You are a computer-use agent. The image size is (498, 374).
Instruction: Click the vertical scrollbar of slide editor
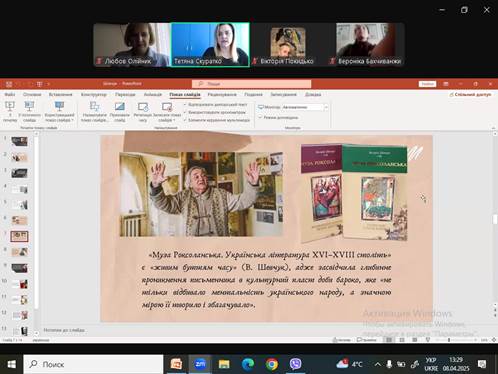(x=495, y=218)
